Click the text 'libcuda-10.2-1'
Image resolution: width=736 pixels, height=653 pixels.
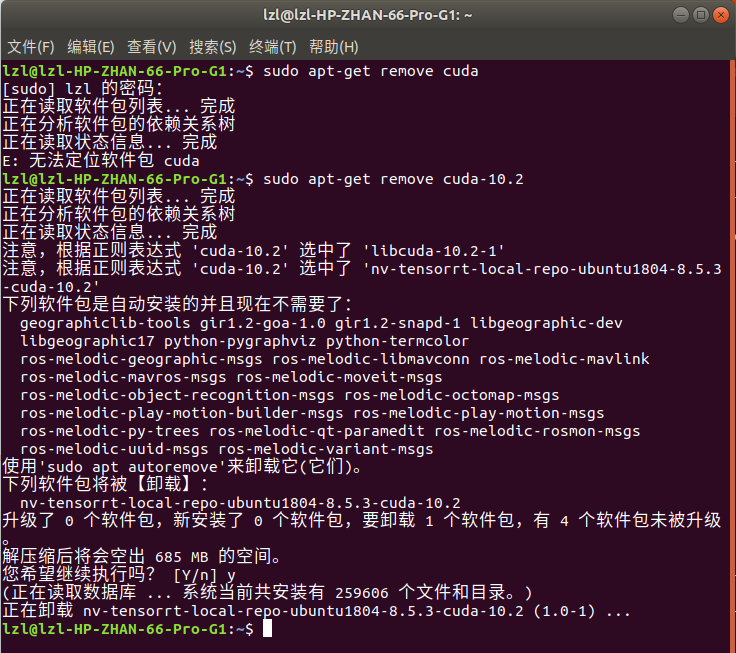[x=433, y=251]
